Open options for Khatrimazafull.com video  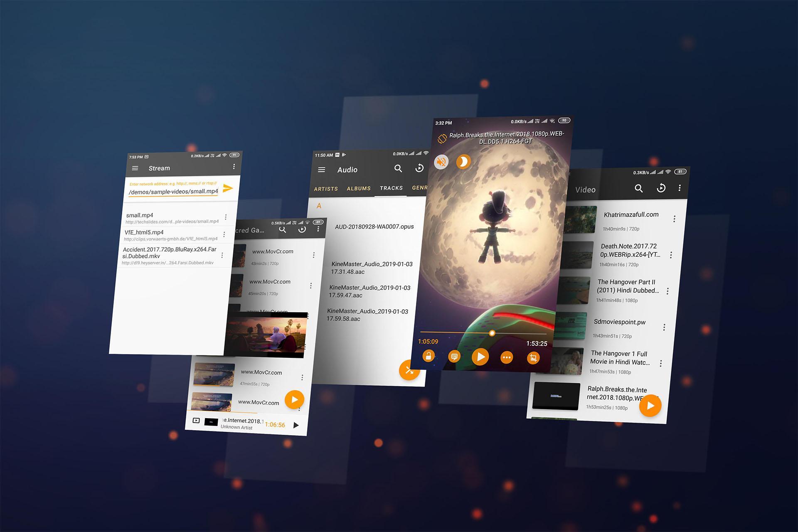click(674, 219)
